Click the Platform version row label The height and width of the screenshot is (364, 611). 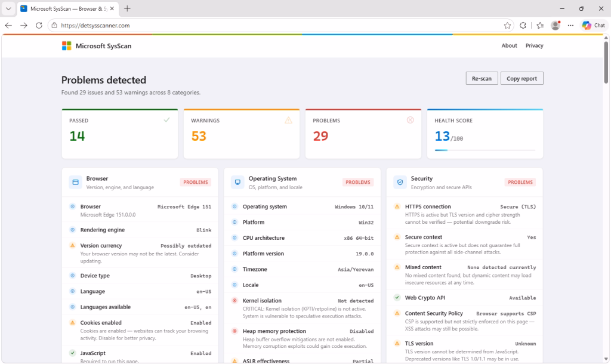[263, 254]
